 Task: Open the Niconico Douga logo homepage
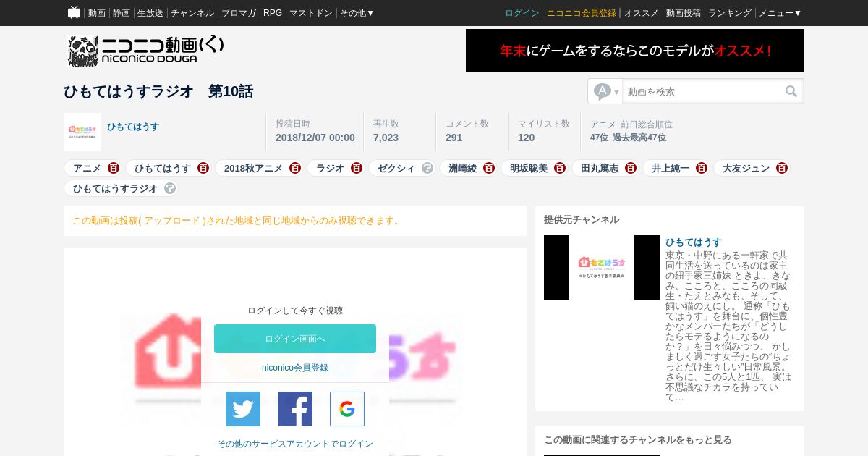tap(145, 51)
